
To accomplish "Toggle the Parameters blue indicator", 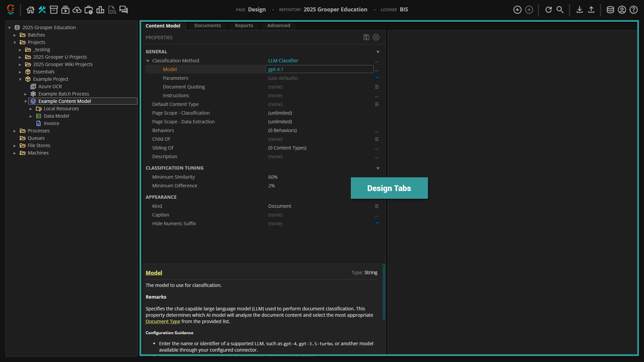I will 377,78.
